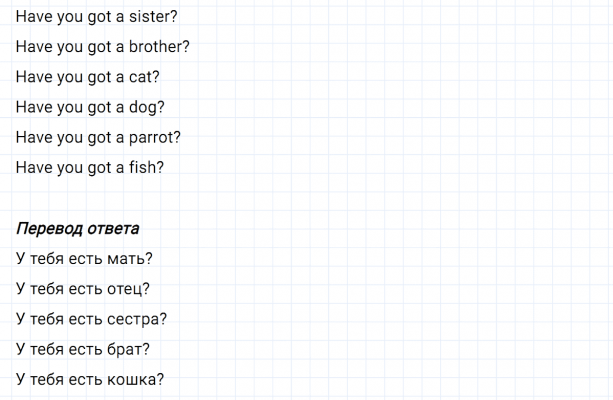Click the text 'Have you got a cat?'

click(x=88, y=76)
